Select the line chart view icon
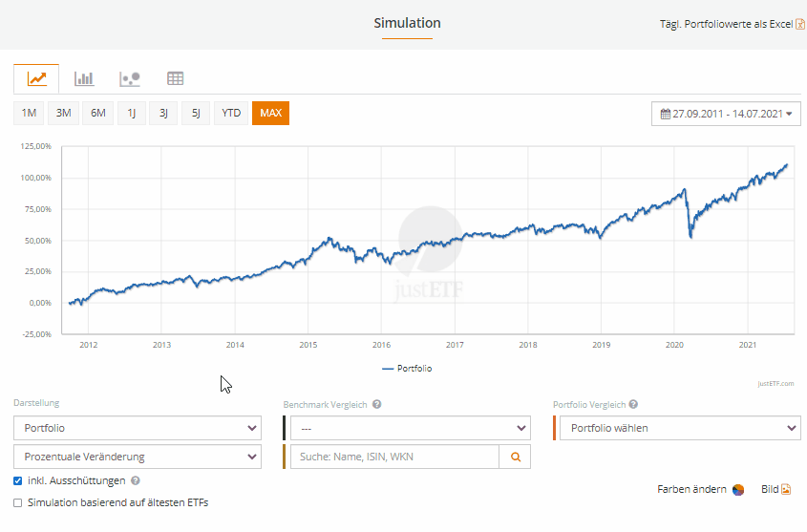Image resolution: width=807 pixels, height=532 pixels. point(36,78)
